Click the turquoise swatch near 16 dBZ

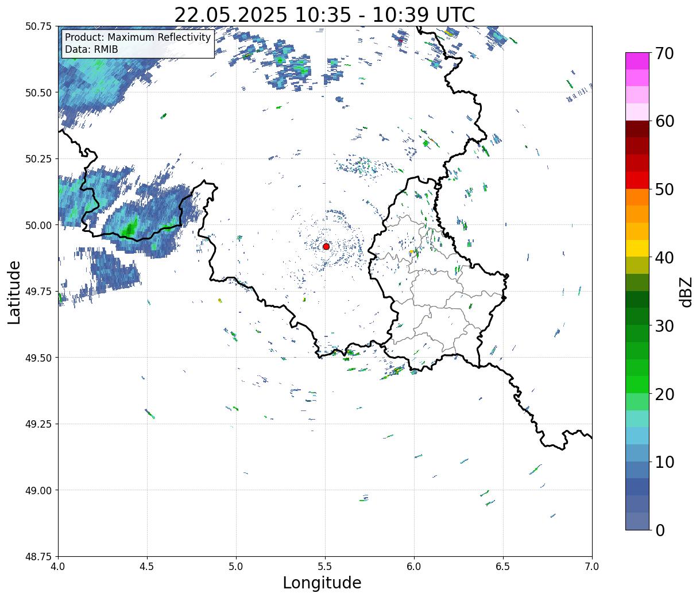click(637, 418)
